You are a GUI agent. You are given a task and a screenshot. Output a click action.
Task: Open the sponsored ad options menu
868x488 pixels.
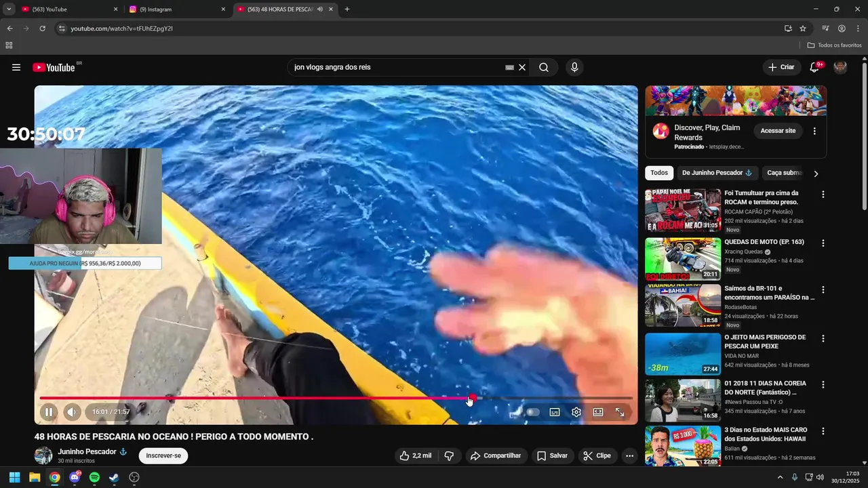click(814, 131)
